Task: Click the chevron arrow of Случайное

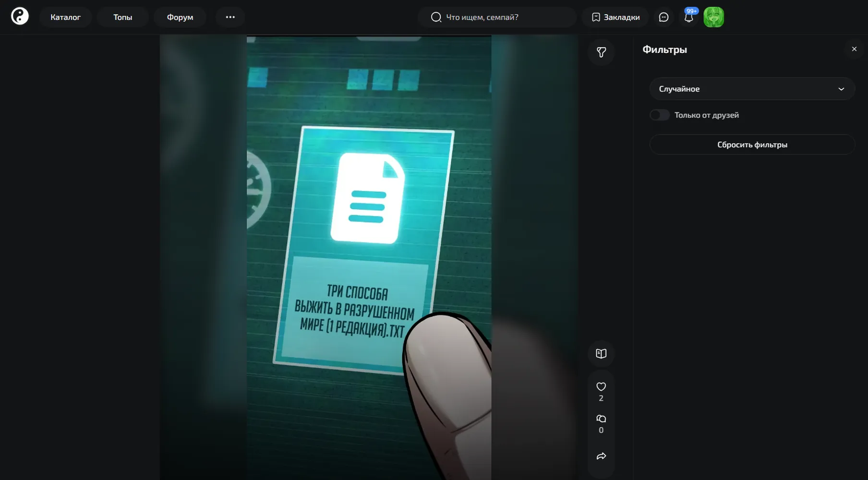Action: (x=841, y=89)
